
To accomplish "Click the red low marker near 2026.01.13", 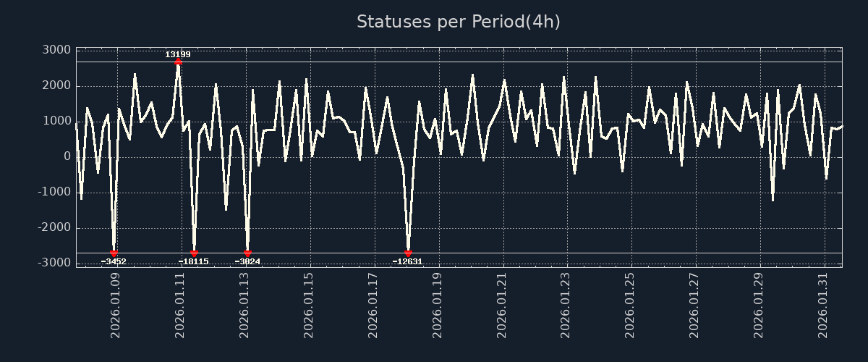I will 247,253.
